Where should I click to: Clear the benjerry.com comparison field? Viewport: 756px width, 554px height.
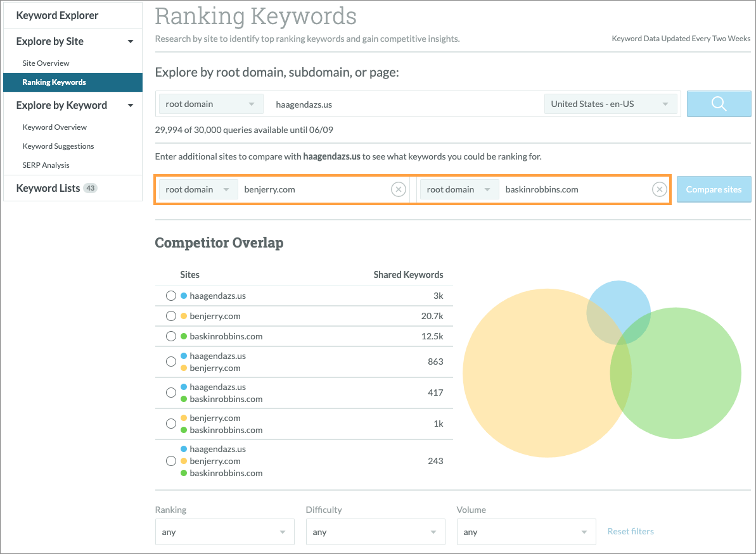point(398,189)
